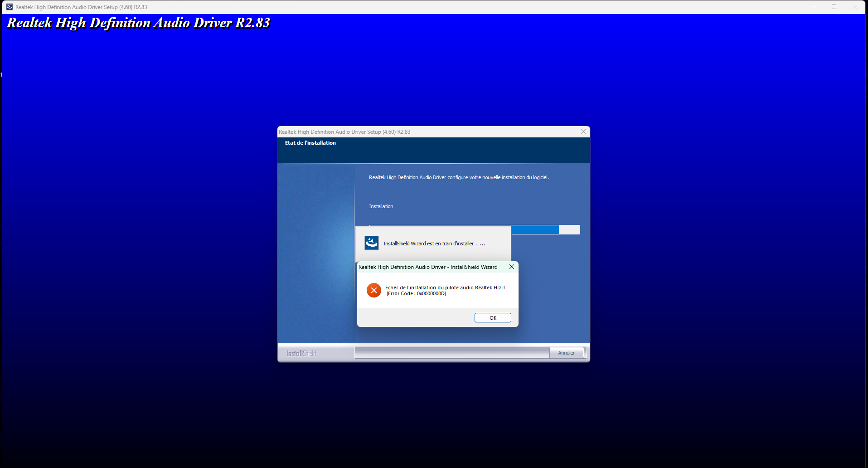This screenshot has height=468, width=868.
Task: Click the 'Etat de l'installation' header
Action: click(x=310, y=143)
